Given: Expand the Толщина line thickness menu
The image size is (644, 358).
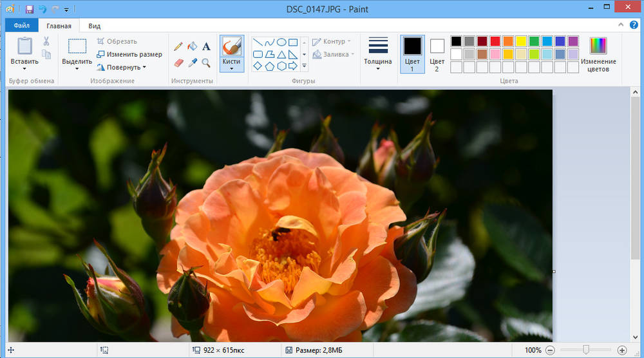Looking at the screenshot, I should pos(378,54).
